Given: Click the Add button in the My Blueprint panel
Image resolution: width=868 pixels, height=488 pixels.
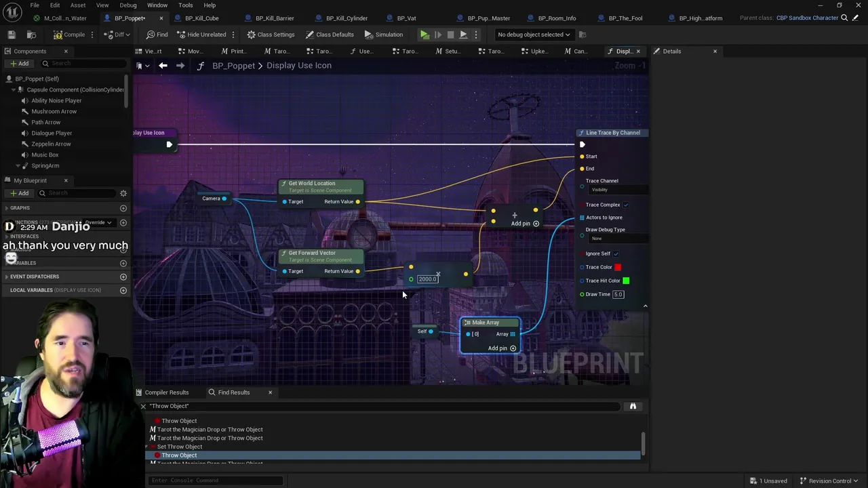Looking at the screenshot, I should tap(19, 193).
